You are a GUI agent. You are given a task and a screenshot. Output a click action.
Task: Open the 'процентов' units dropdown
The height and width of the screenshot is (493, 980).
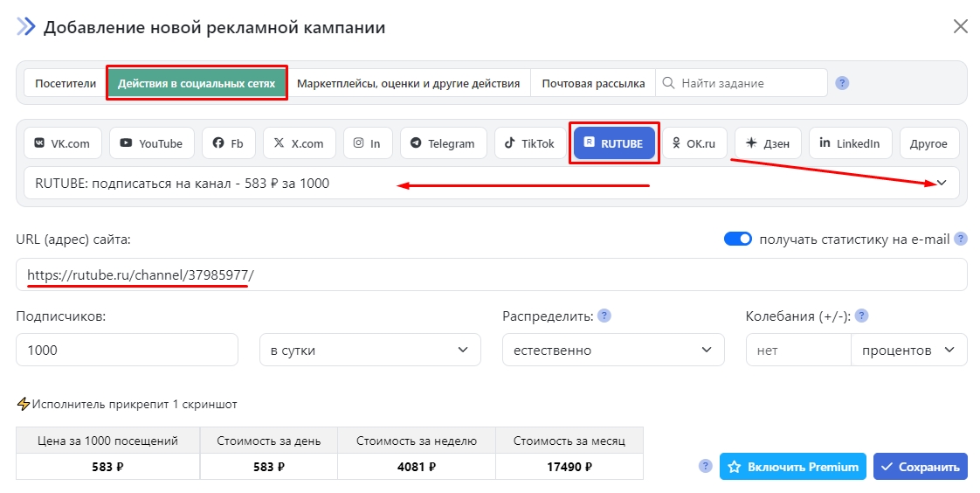908,350
